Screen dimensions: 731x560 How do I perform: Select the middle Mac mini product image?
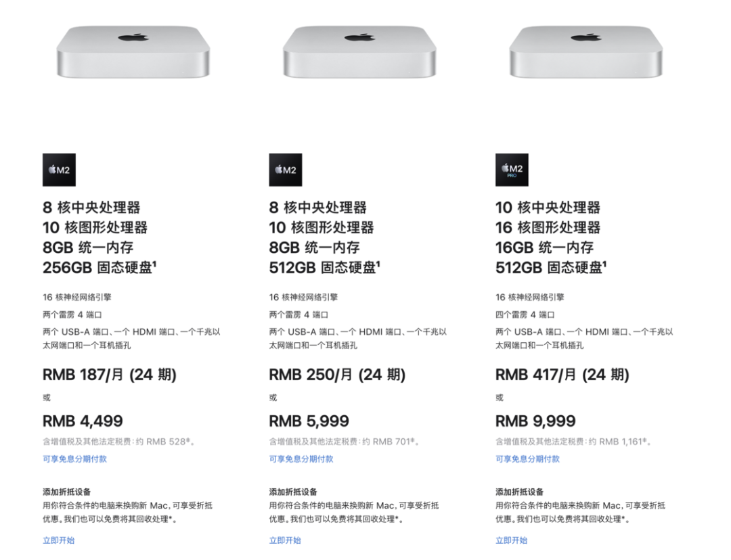click(x=359, y=51)
